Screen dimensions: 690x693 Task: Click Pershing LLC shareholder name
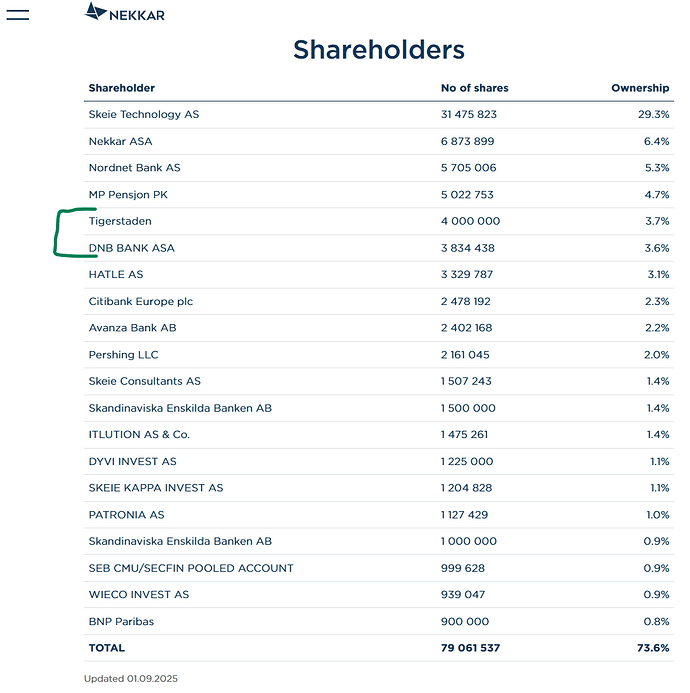123,355
